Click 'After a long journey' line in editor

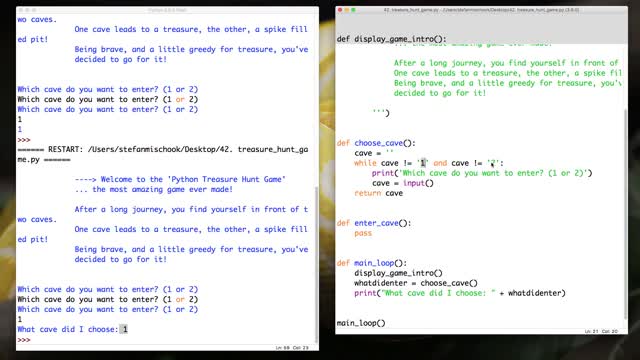pyautogui.click(x=506, y=63)
